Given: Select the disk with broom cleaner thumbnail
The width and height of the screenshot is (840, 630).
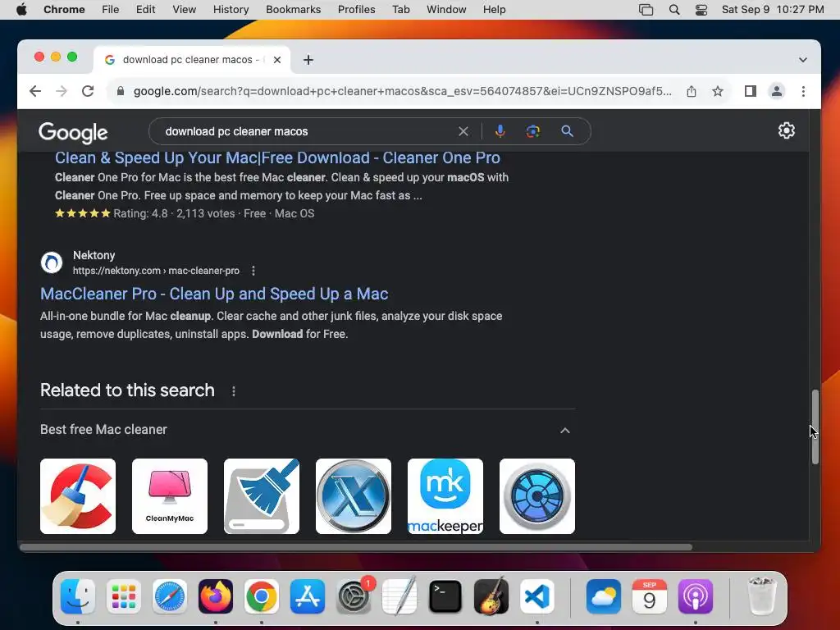Looking at the screenshot, I should pyautogui.click(x=262, y=496).
